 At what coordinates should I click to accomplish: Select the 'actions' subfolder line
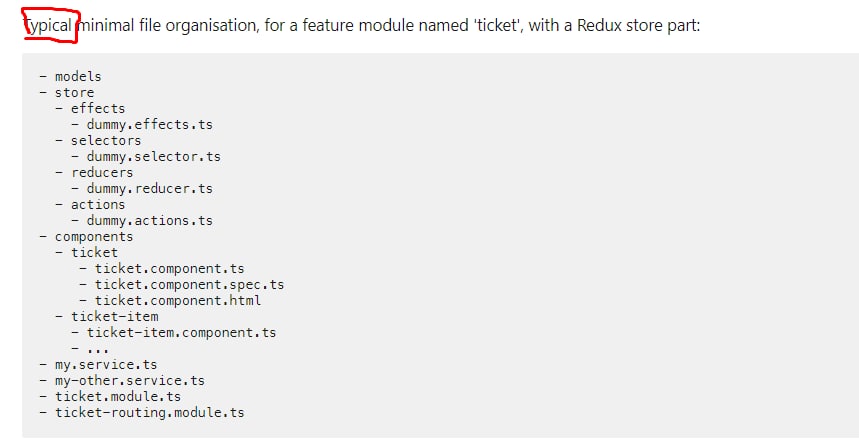[98, 204]
